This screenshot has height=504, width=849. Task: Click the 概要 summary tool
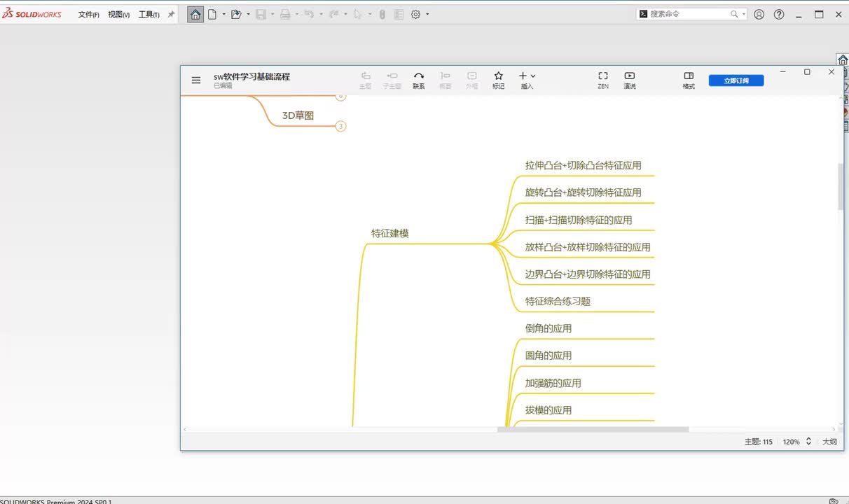tap(445, 80)
